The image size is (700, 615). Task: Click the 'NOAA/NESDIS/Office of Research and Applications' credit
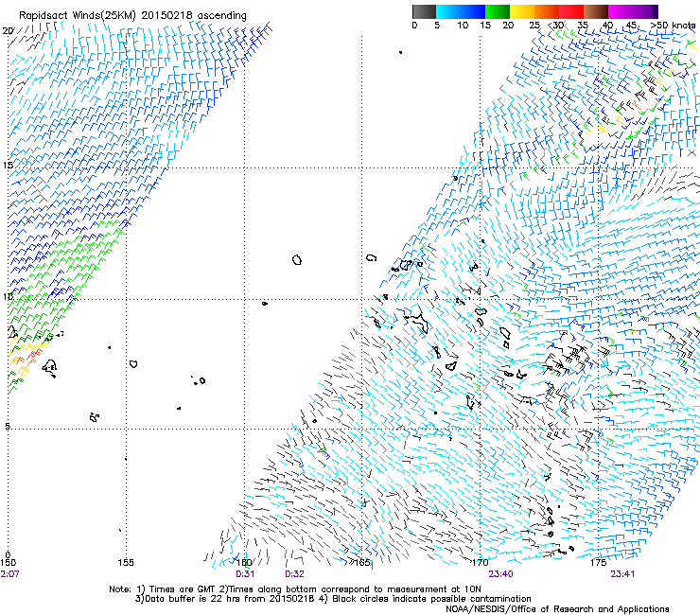point(557,609)
